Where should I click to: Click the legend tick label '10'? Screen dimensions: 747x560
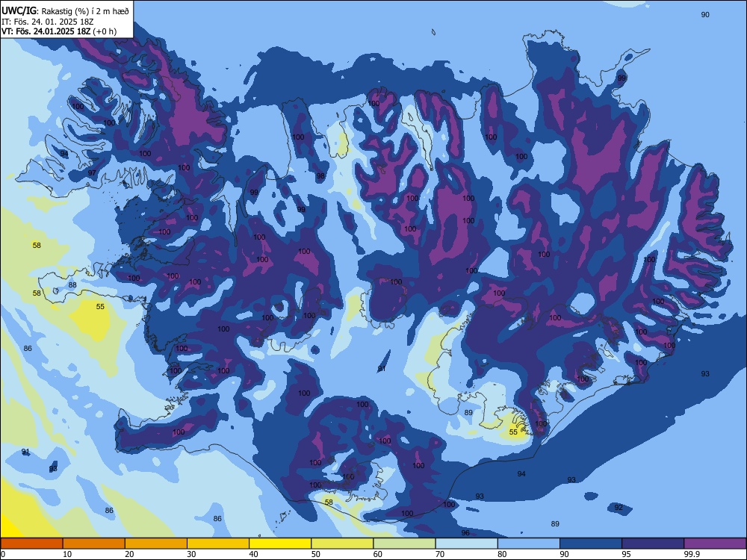(67, 554)
